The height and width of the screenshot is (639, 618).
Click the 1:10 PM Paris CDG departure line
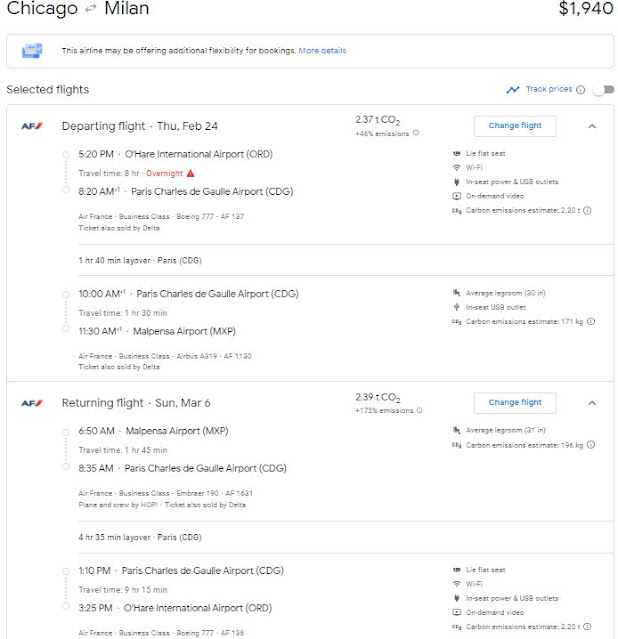181,571
